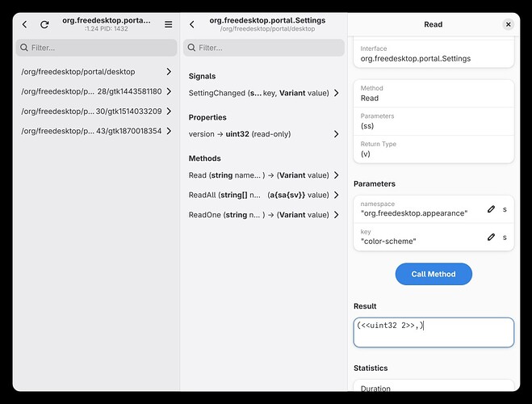The height and width of the screenshot is (404, 532).
Task: Expand chevron for gtk1443581180 row
Action: point(169,91)
